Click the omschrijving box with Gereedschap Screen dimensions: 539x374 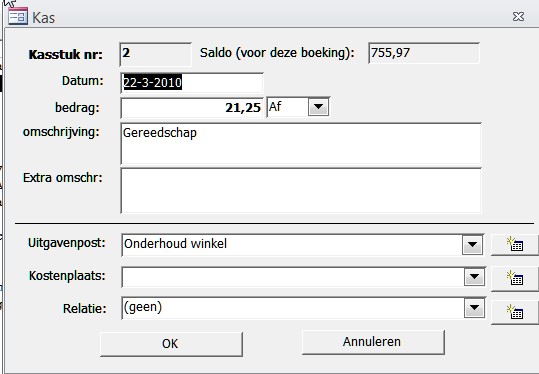click(x=301, y=144)
